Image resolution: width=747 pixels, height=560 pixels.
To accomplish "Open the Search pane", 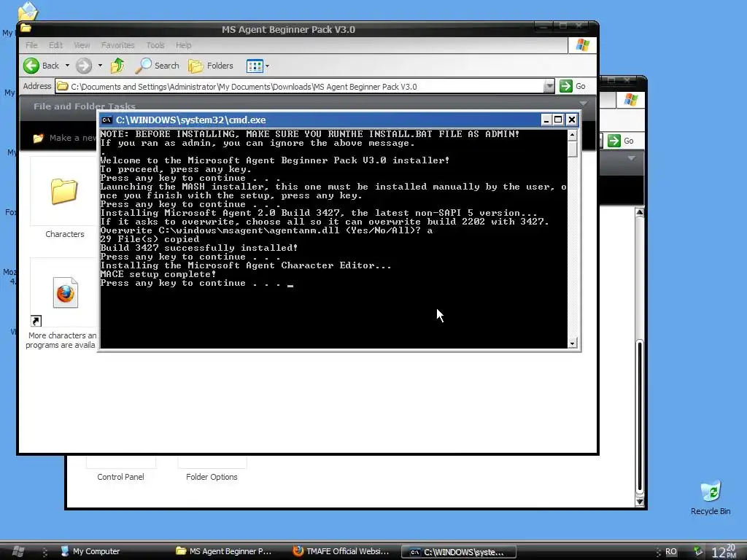I will pyautogui.click(x=158, y=66).
